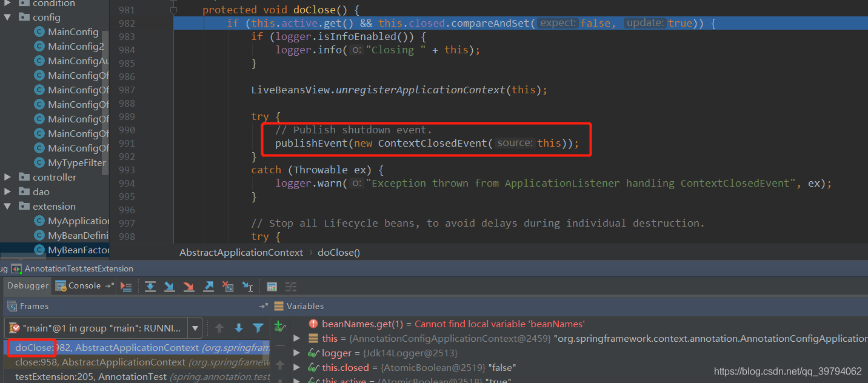Image resolution: width=868 pixels, height=383 pixels.
Task: Click the "main"@1 thread combo box
Action: (103, 328)
